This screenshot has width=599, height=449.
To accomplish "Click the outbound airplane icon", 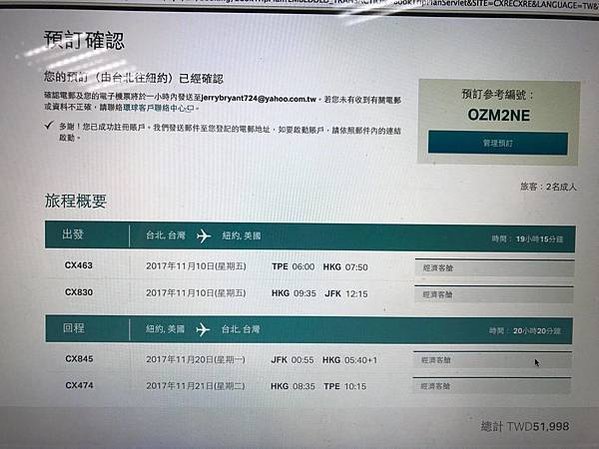I will tap(204, 236).
